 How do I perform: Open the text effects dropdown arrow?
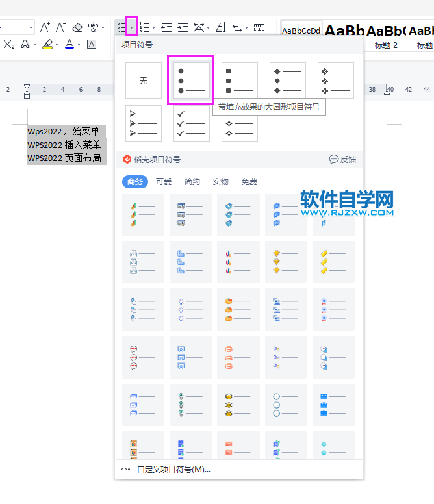click(34, 44)
